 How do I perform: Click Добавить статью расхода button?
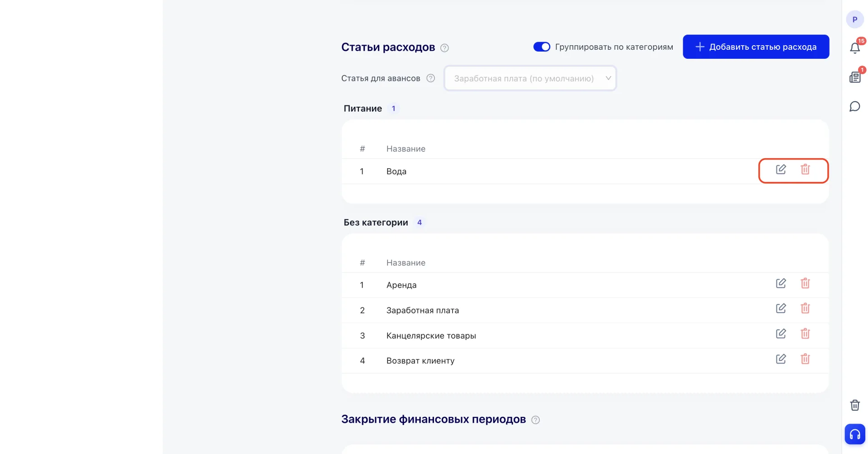click(756, 47)
